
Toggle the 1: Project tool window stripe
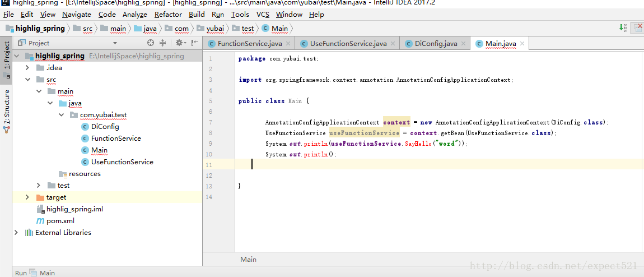point(7,55)
